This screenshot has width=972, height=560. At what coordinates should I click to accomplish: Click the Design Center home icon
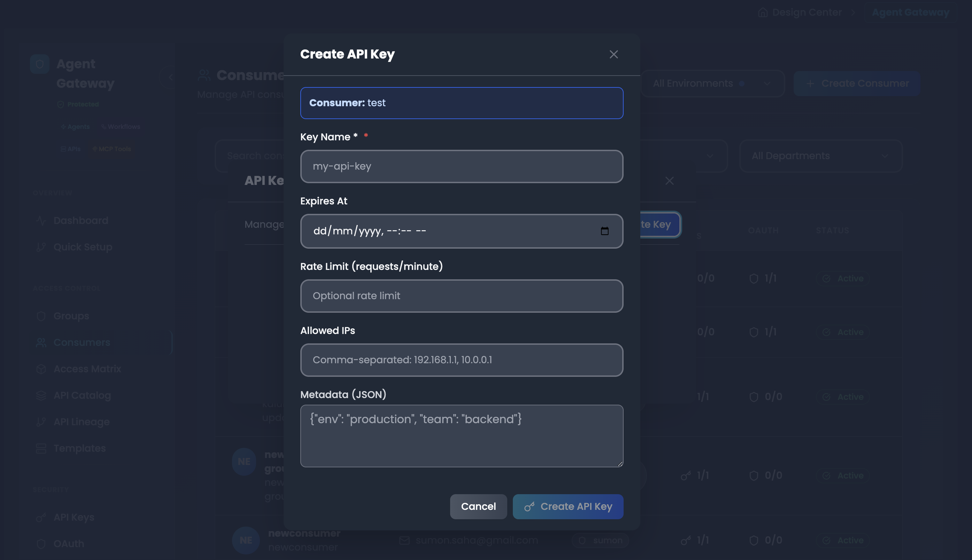point(762,13)
